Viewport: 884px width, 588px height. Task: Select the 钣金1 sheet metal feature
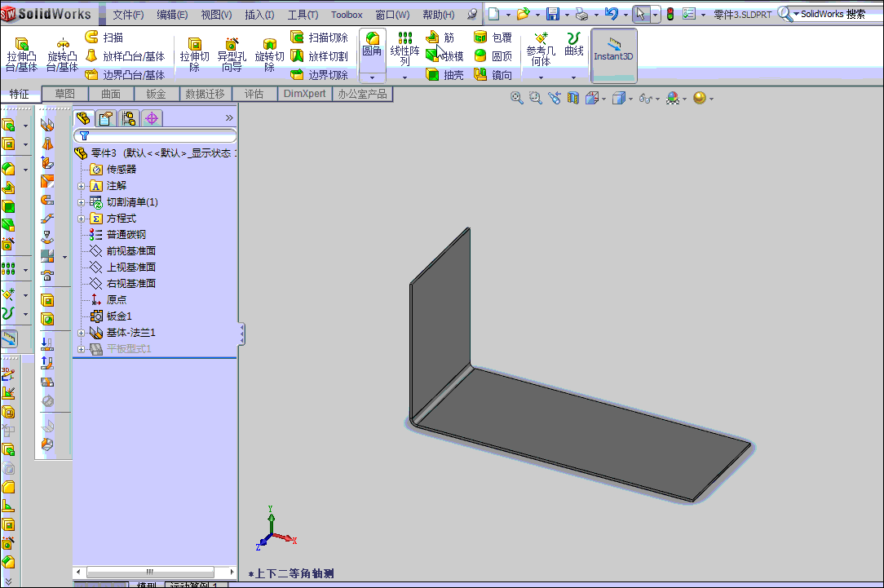coord(111,316)
